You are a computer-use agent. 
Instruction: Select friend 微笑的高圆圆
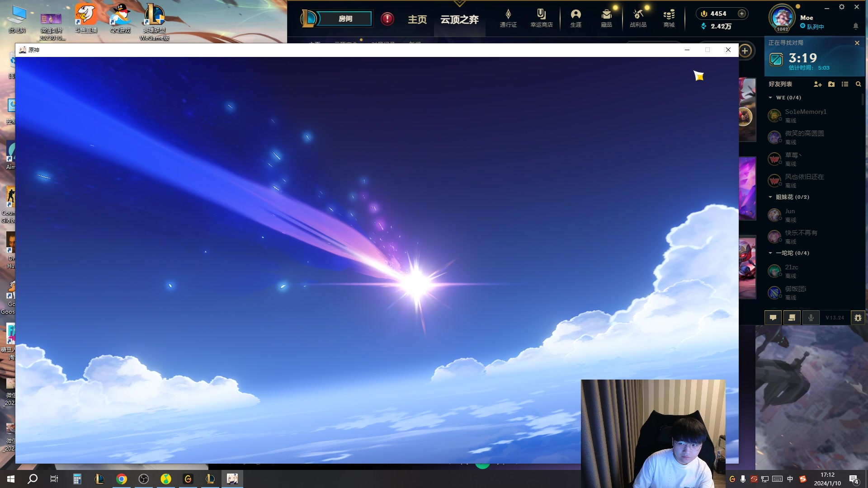pos(814,137)
